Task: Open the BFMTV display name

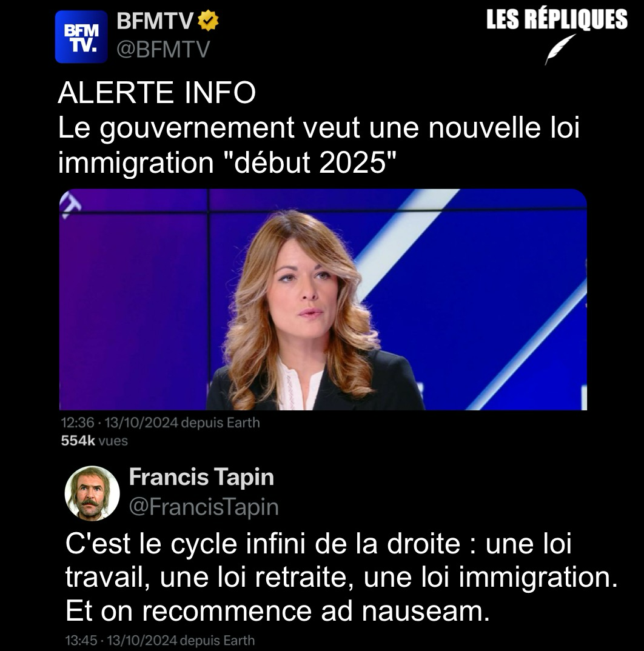Action: (x=155, y=21)
